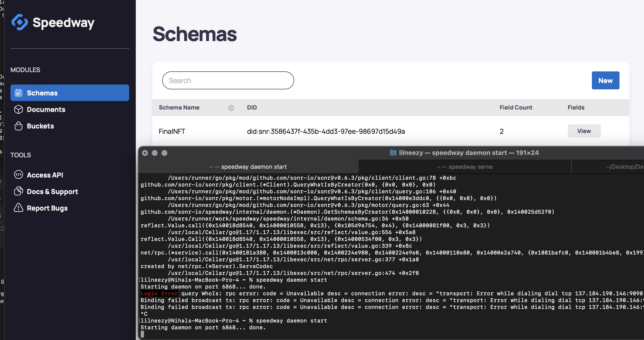Image resolution: width=644 pixels, height=340 pixels.
Task: Click the Field Count column header
Action: 515,107
